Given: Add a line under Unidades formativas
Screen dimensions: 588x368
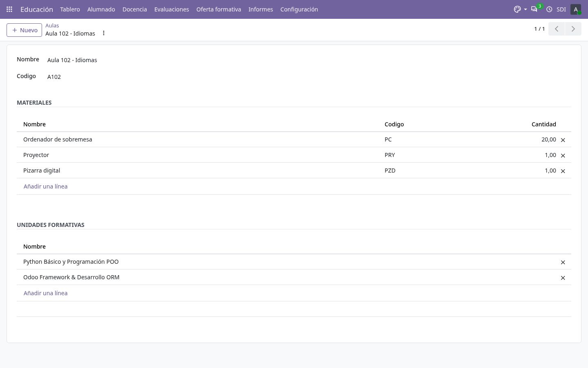Looking at the screenshot, I should pos(46,293).
